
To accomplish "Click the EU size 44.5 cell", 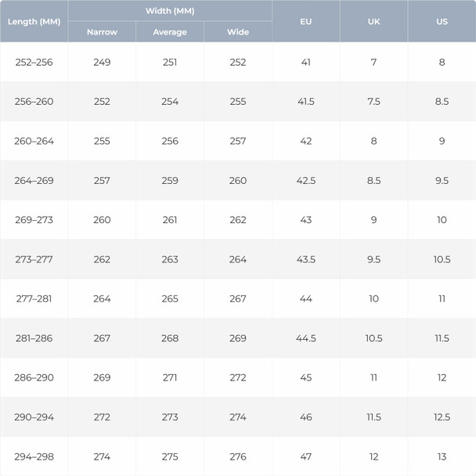I will 306,338.
